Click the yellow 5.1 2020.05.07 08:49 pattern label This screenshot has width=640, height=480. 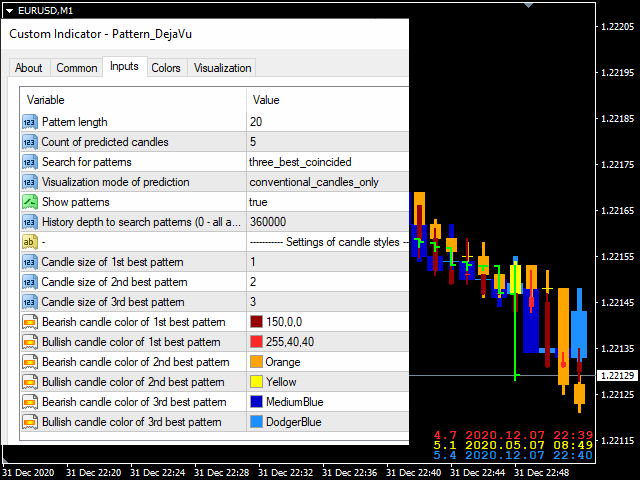click(513, 445)
